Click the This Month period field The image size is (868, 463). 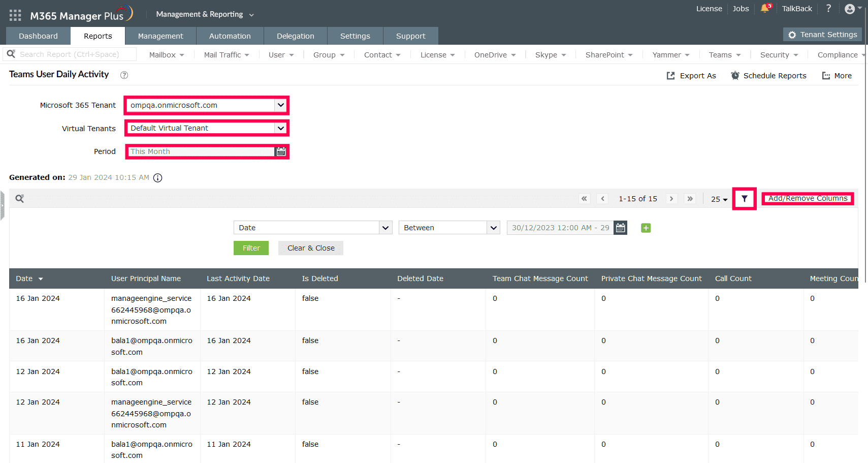point(201,151)
